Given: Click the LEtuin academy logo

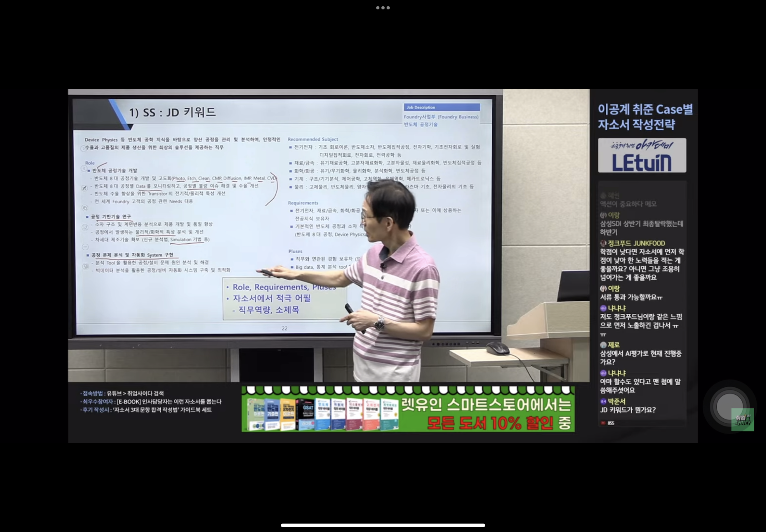Looking at the screenshot, I should tap(642, 155).
